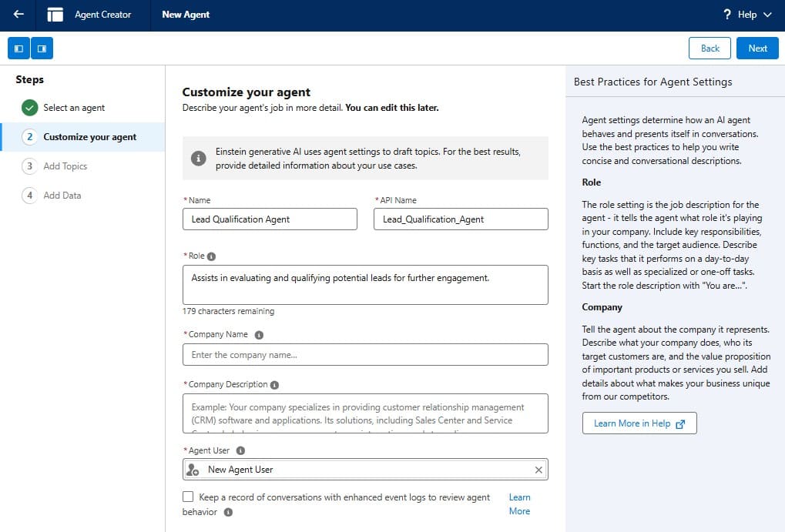Open Learn More in Help link
Viewport: 785px width, 532px height.
(639, 423)
